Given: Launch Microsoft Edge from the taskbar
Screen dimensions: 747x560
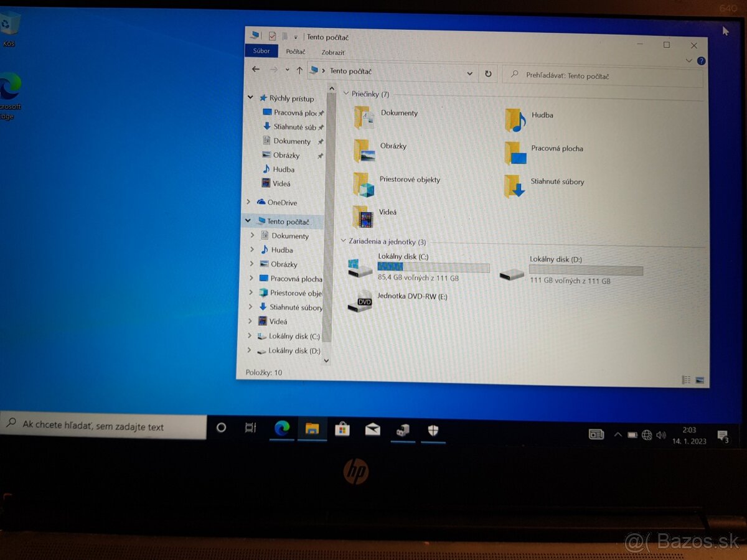Looking at the screenshot, I should pos(281,429).
